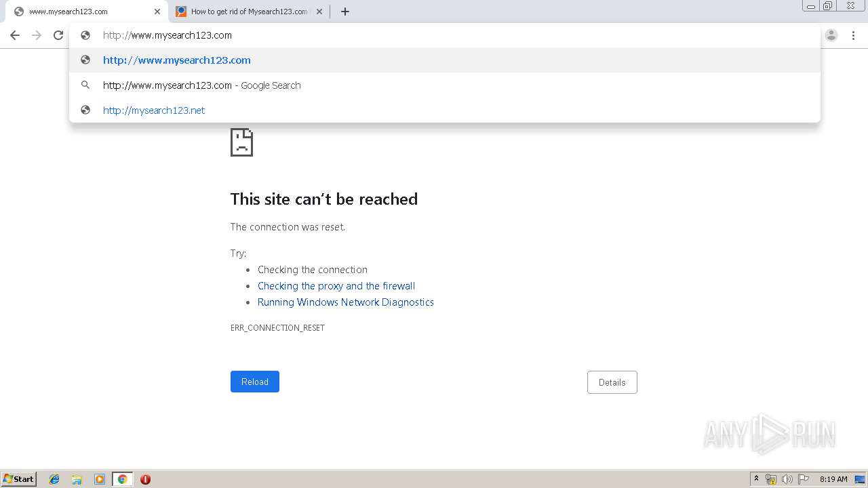Click the sad page error icon
Image resolution: width=868 pixels, height=488 pixels.
click(241, 142)
